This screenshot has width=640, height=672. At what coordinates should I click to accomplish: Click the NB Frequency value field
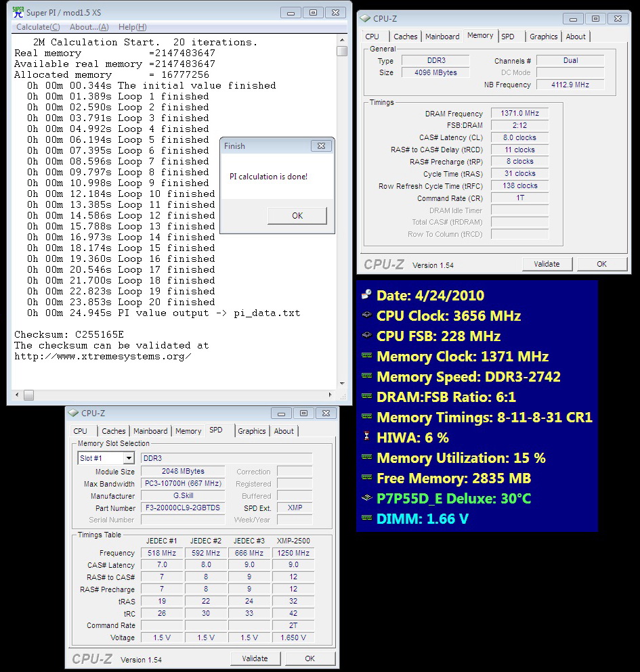[570, 85]
